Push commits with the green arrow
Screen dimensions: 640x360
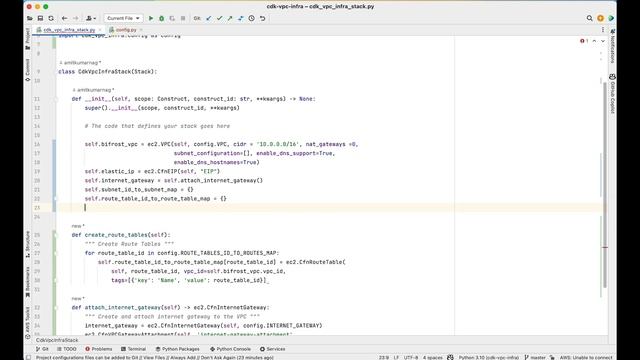coord(230,18)
